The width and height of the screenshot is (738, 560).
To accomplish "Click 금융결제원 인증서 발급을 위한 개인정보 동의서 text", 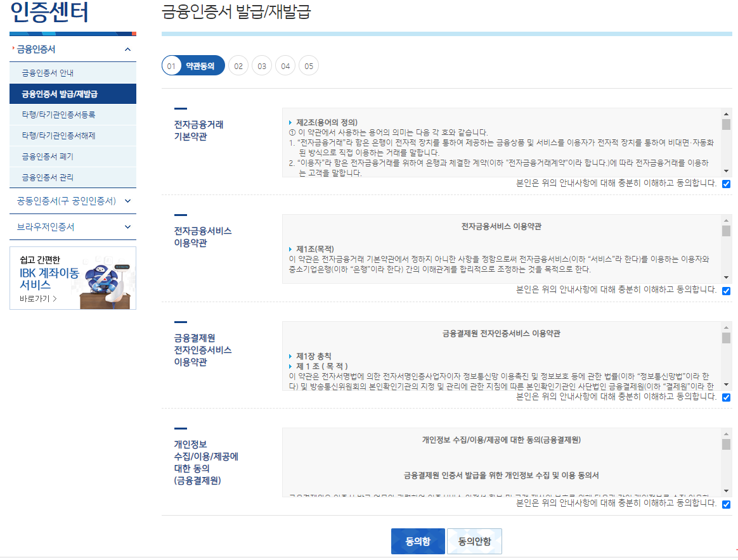I will click(x=502, y=475).
